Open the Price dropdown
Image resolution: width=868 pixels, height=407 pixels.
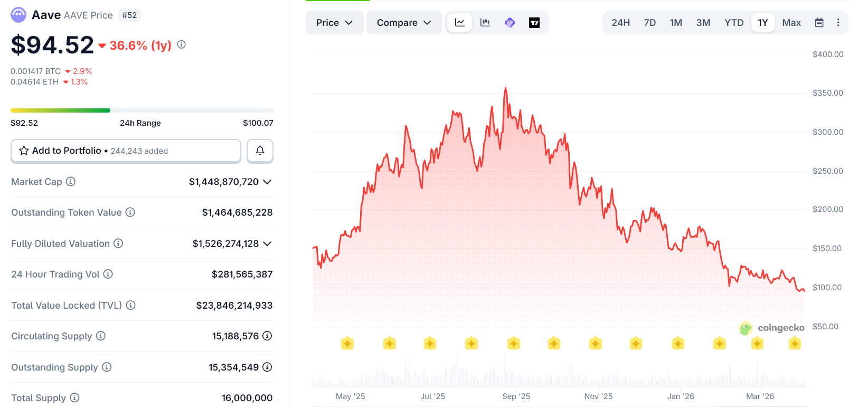(334, 23)
